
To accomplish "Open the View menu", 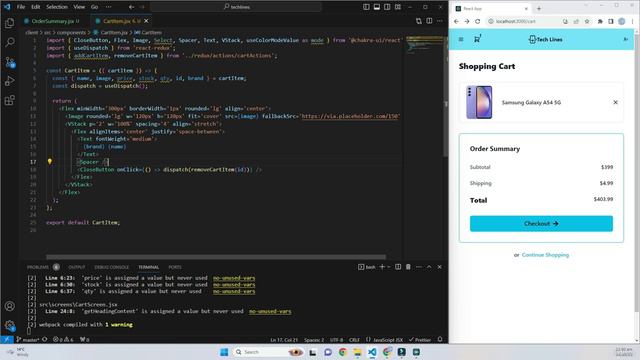I will [x=79, y=7].
